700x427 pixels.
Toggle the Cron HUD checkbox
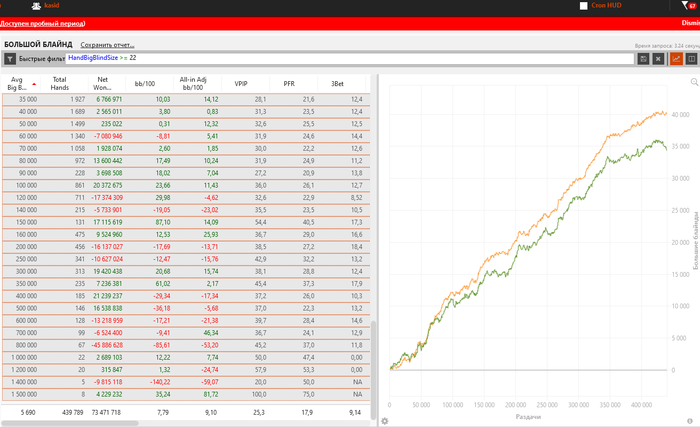[x=583, y=5]
